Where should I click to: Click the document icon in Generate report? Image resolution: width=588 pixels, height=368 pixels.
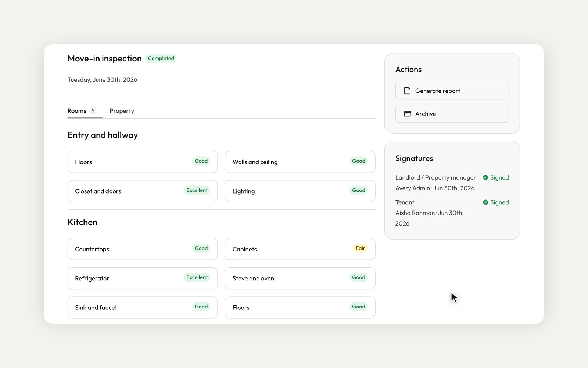point(407,91)
